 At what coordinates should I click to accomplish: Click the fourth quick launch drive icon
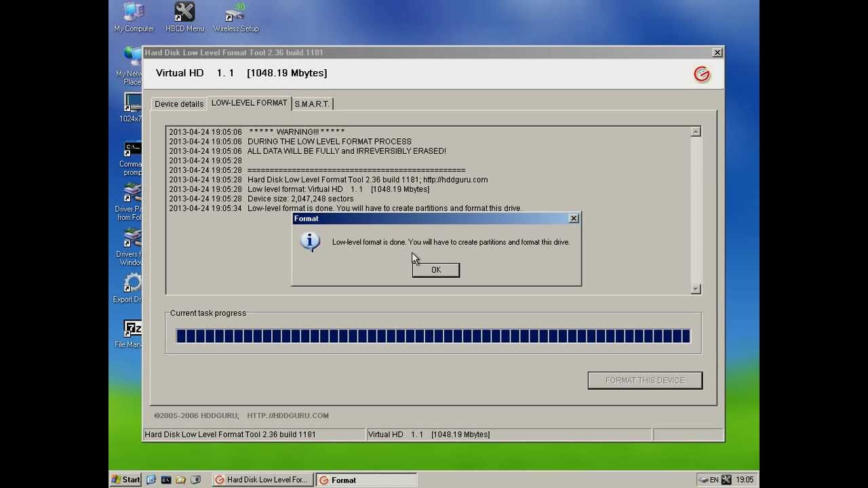click(x=195, y=480)
